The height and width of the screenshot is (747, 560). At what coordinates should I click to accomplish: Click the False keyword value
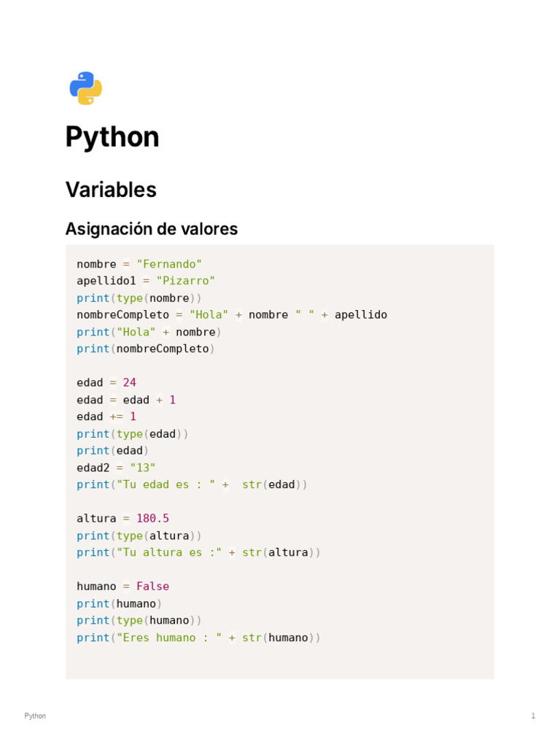coord(153,587)
